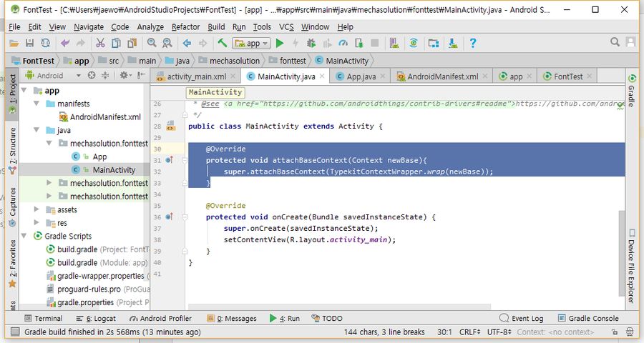Open the TODO tool window

327,319
